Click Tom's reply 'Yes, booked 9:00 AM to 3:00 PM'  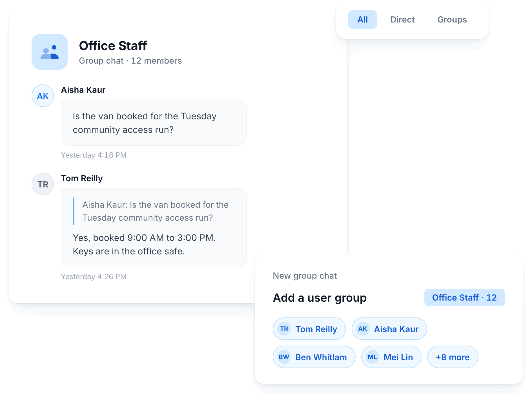point(144,244)
